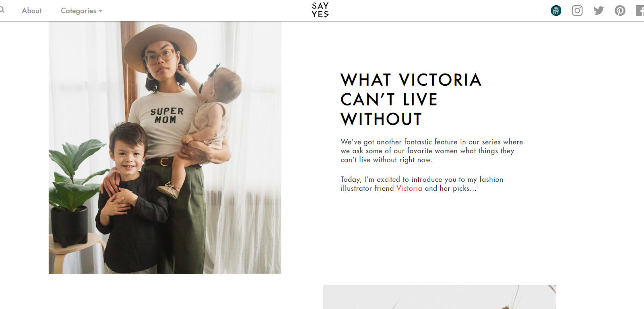
Task: Go to the Pinterest icon
Action: pyautogui.click(x=620, y=10)
